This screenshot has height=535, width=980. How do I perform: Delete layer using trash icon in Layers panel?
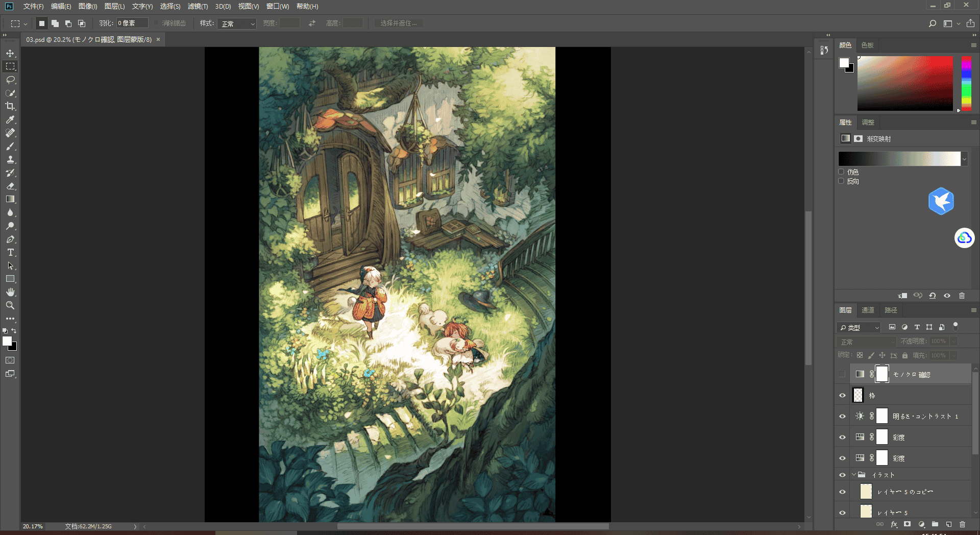pos(962,524)
